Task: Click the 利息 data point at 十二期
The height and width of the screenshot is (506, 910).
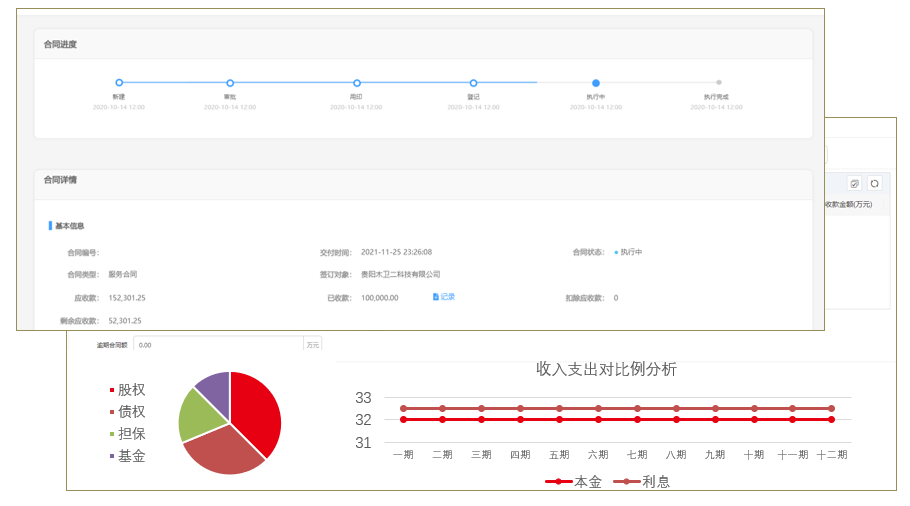Action: tap(832, 409)
